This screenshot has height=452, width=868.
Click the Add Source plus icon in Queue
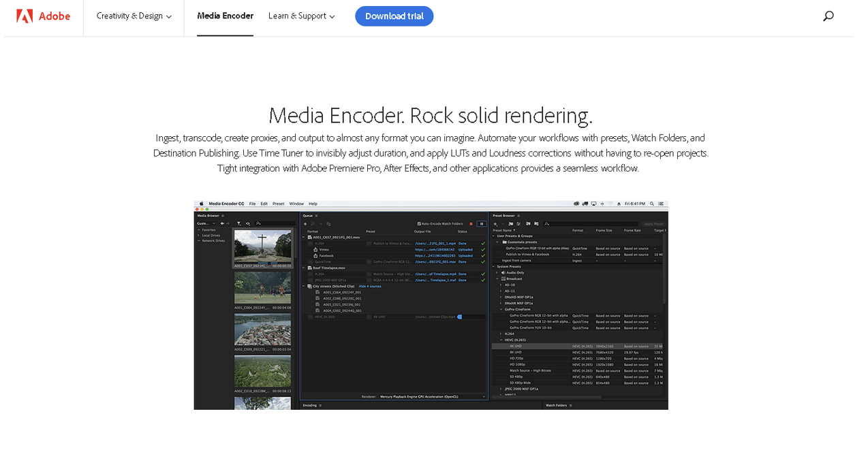(305, 224)
